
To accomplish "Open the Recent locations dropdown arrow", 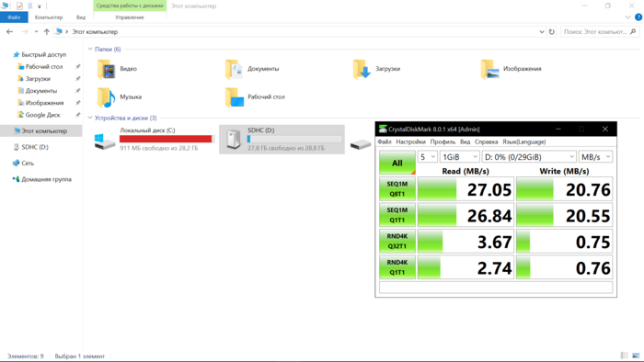I will pyautogui.click(x=36, y=31).
